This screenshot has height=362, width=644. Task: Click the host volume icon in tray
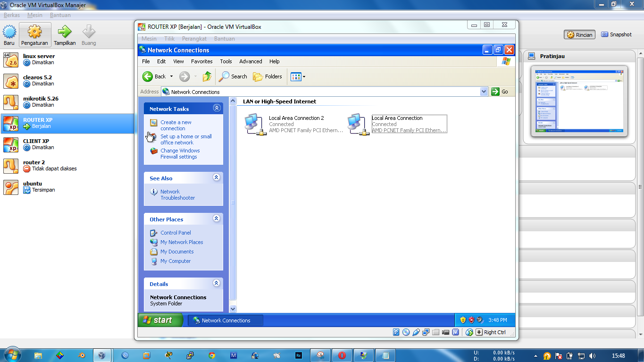pos(592,356)
